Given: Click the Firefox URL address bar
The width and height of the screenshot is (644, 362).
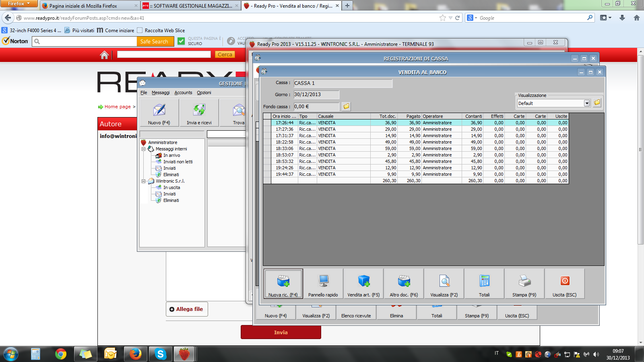Looking at the screenshot, I should pyautogui.click(x=229, y=18).
